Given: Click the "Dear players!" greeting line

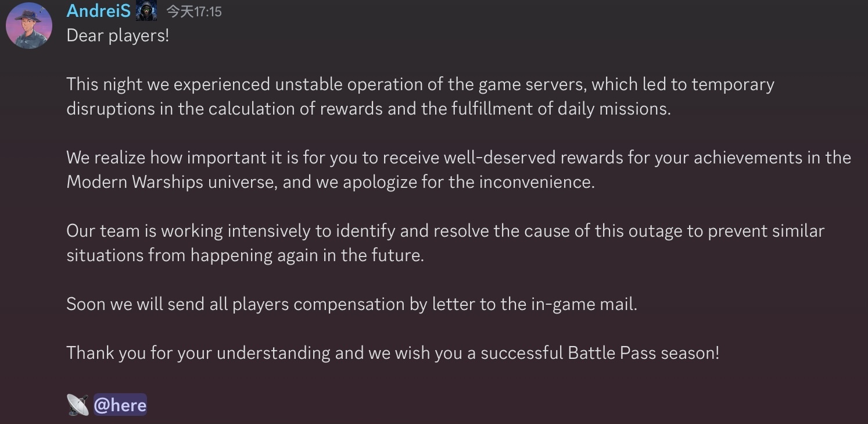Looking at the screenshot, I should pyautogui.click(x=118, y=35).
